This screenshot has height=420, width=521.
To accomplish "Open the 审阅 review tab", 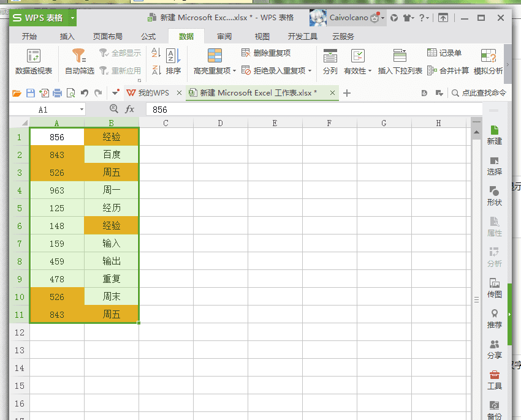I will (x=224, y=37).
